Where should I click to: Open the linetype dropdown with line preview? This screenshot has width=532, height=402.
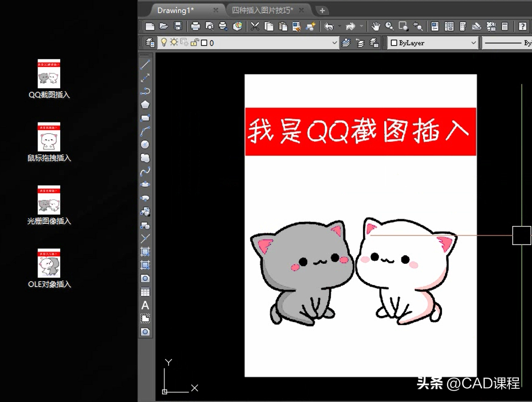click(x=507, y=43)
